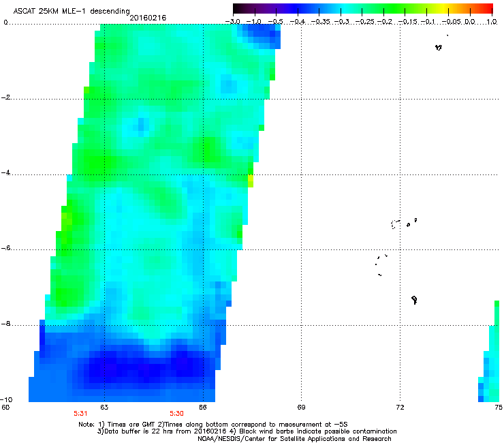Click the latitude axis label -6

[x=5, y=247]
